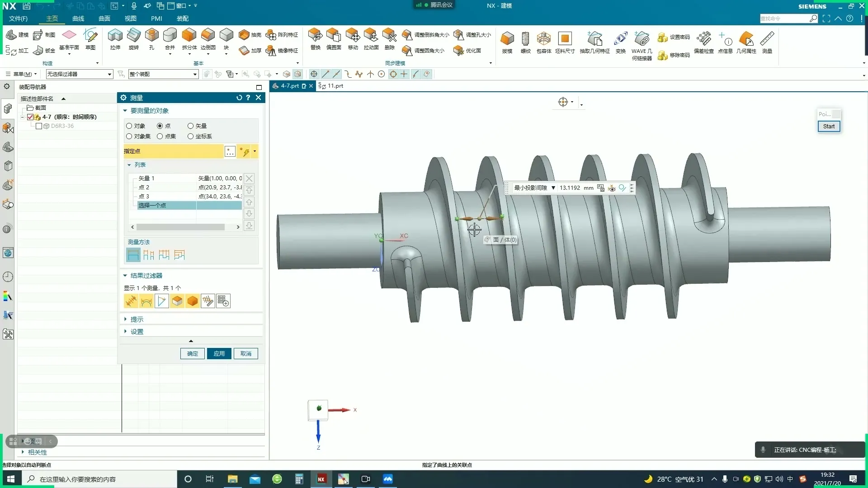Click the 取消 button
The image size is (868, 488).
245,354
